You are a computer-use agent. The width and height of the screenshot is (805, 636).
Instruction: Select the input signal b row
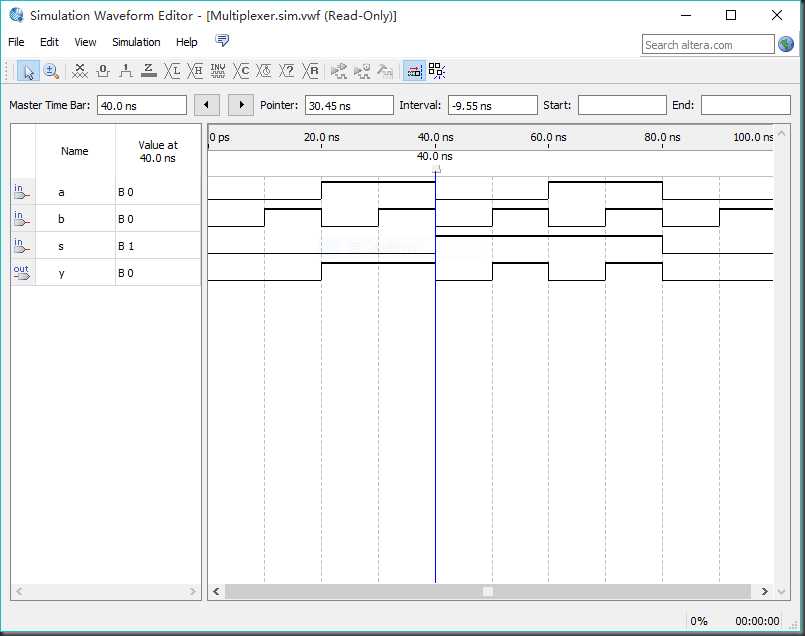point(106,219)
